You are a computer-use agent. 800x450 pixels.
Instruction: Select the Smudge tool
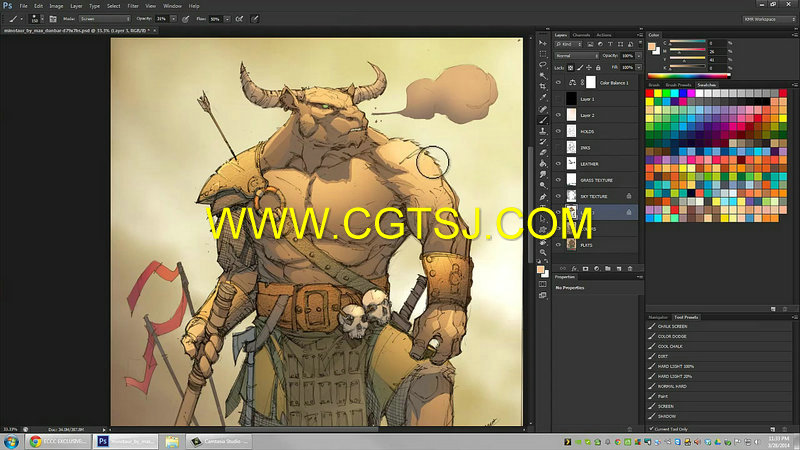point(543,174)
